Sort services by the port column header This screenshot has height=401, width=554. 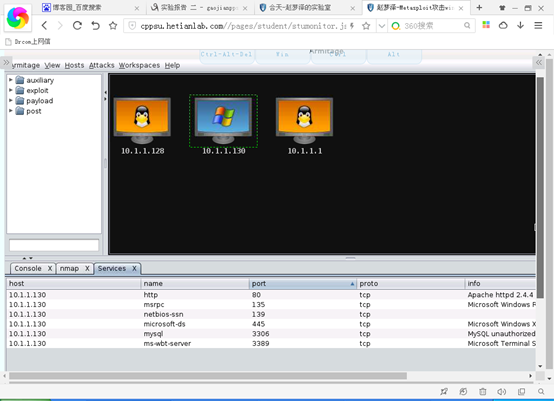[302, 283]
